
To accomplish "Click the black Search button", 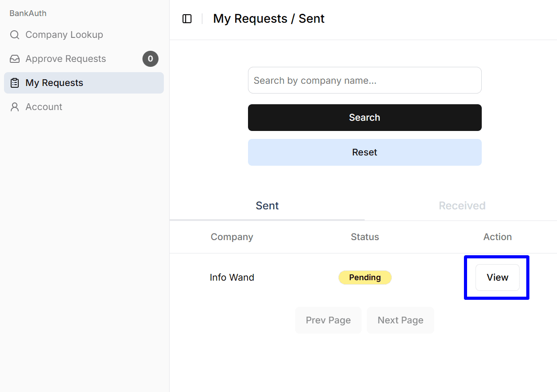I will (365, 118).
